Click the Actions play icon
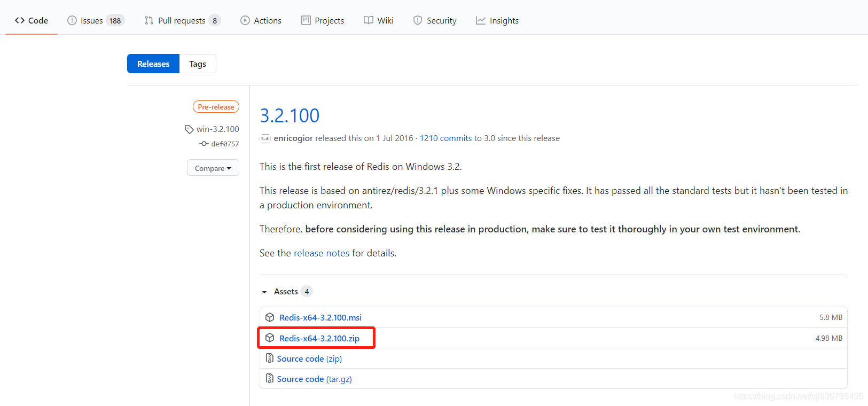This screenshot has height=406, width=868. click(245, 20)
